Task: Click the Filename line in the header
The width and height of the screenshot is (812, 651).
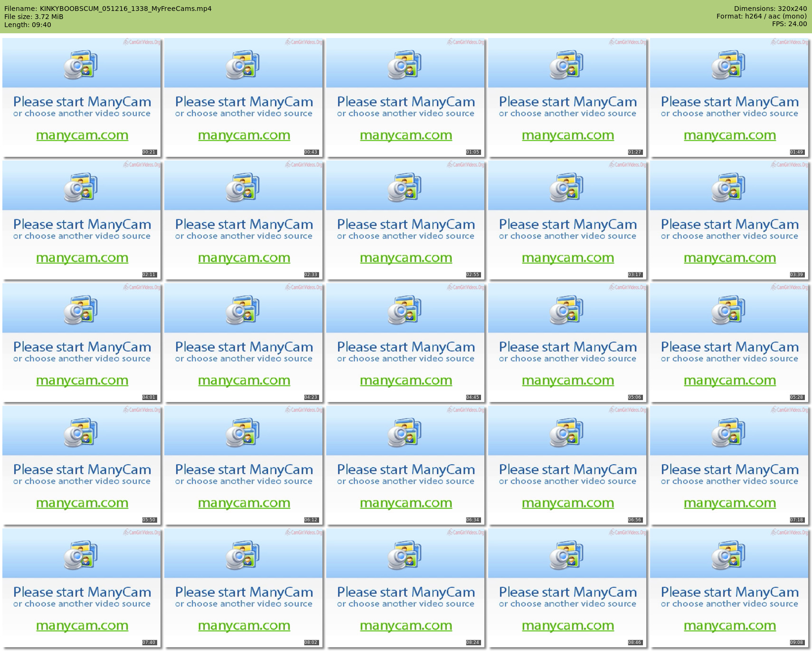Action: pyautogui.click(x=108, y=9)
